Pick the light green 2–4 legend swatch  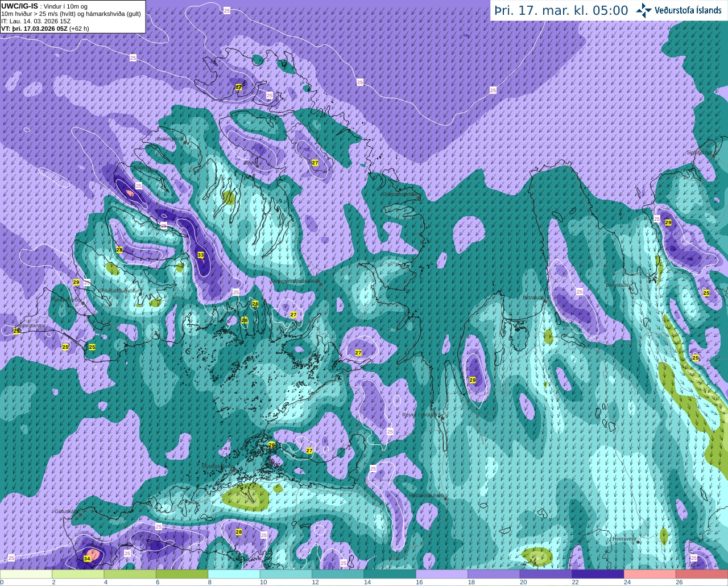tap(78, 574)
